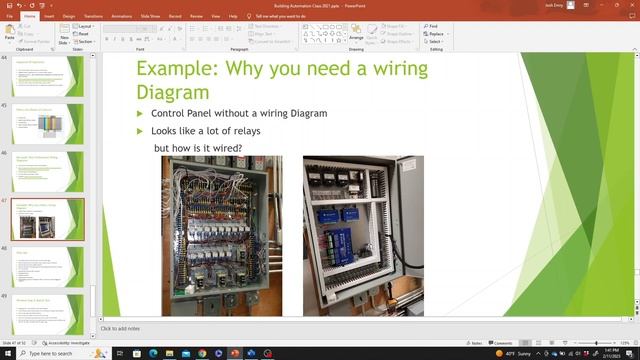Switch to Normal view in the status bar
640x360 pixels.
click(x=526, y=343)
